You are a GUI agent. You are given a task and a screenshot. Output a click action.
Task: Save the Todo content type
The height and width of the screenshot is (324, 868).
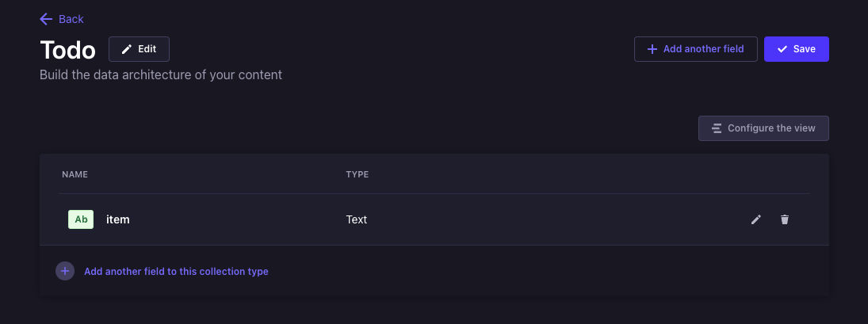coord(797,49)
